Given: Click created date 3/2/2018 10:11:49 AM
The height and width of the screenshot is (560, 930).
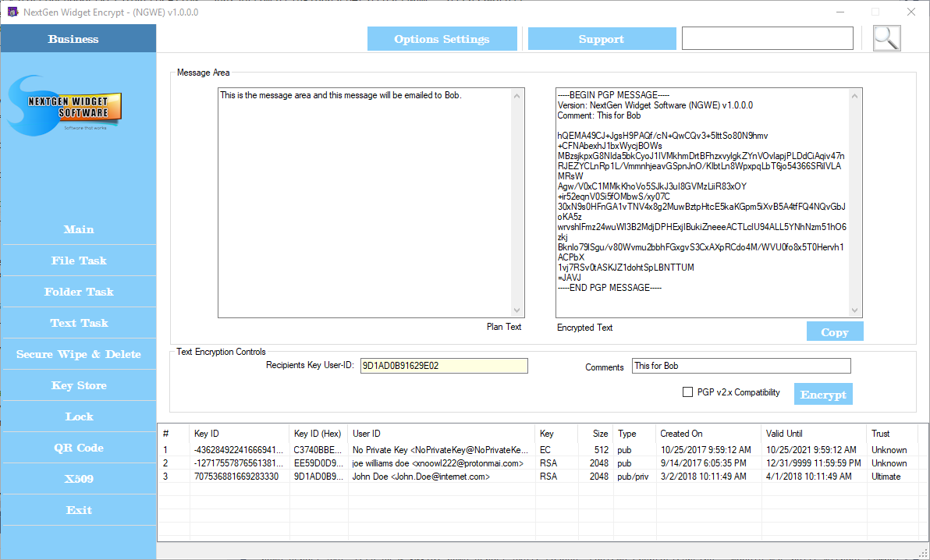Looking at the screenshot, I should 704,477.
